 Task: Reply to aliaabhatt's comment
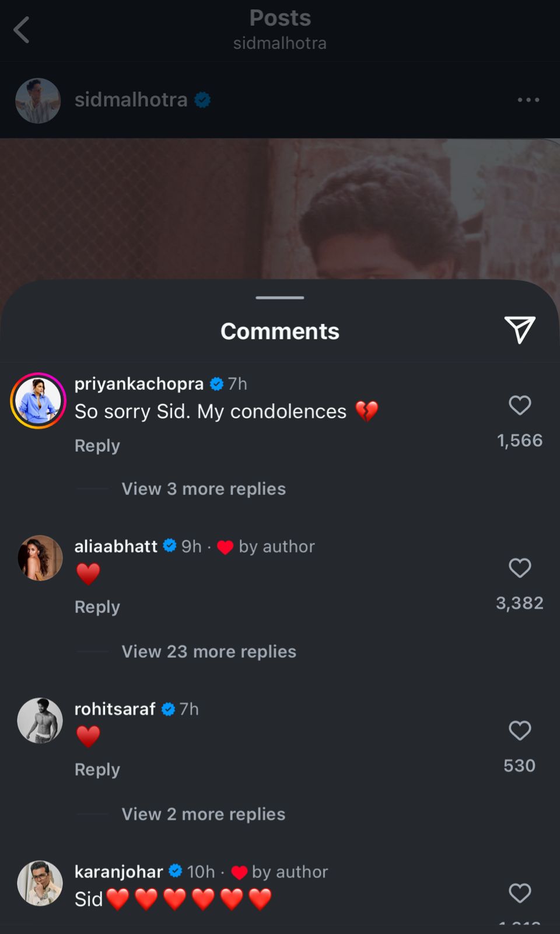pos(97,607)
